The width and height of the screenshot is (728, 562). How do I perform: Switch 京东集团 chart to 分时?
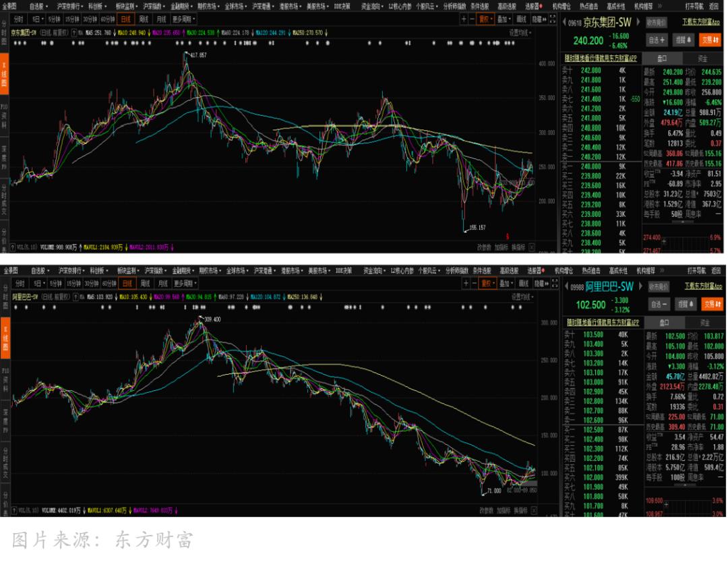[x=18, y=20]
